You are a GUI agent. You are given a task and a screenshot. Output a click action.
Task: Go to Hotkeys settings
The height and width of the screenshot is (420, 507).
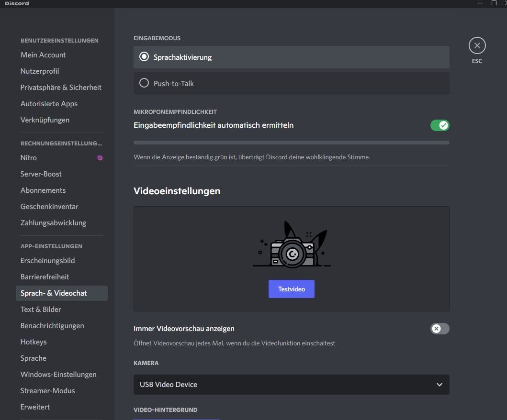(62, 342)
